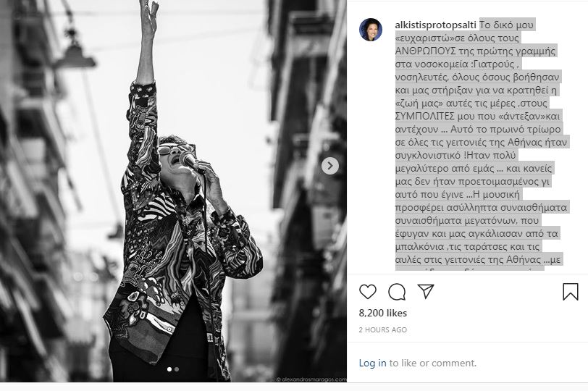Click the singer's raised hand in the photo
Screen dimensions: 588x391
(x=148, y=17)
